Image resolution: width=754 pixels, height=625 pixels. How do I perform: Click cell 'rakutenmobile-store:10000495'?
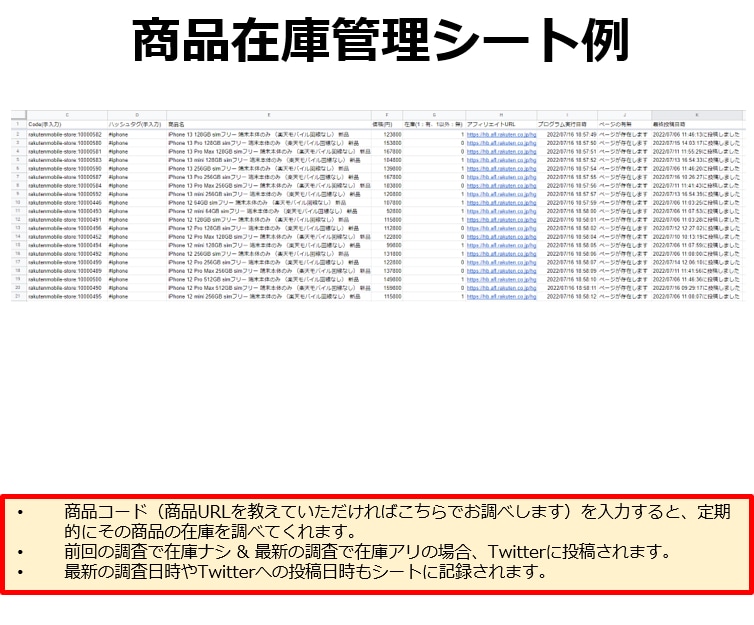(65, 297)
